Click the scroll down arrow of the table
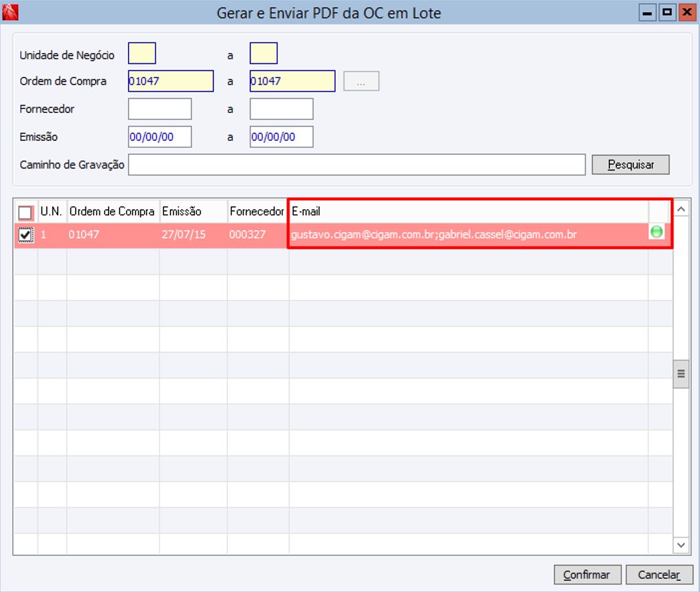The width and height of the screenshot is (700, 592). [x=681, y=545]
